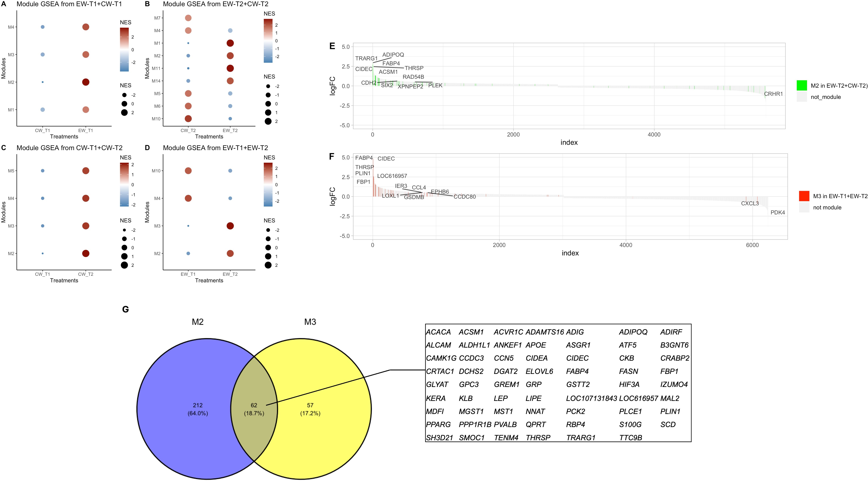Image resolution: width=868 pixels, height=481 pixels.
Task: Click the PLEK gene label in panel E
Action: pyautogui.click(x=435, y=85)
